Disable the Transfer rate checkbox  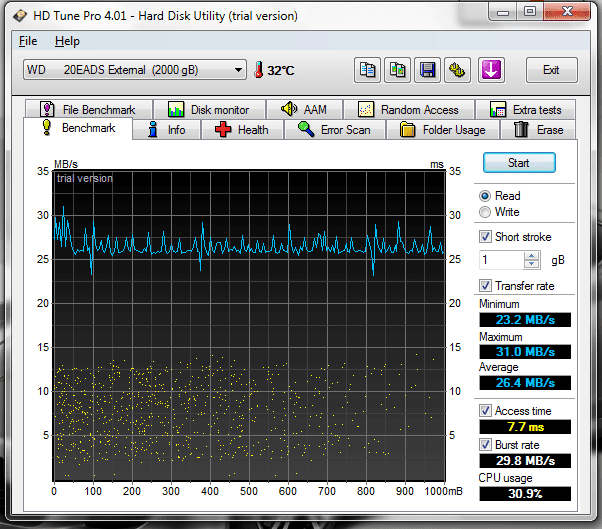point(486,286)
